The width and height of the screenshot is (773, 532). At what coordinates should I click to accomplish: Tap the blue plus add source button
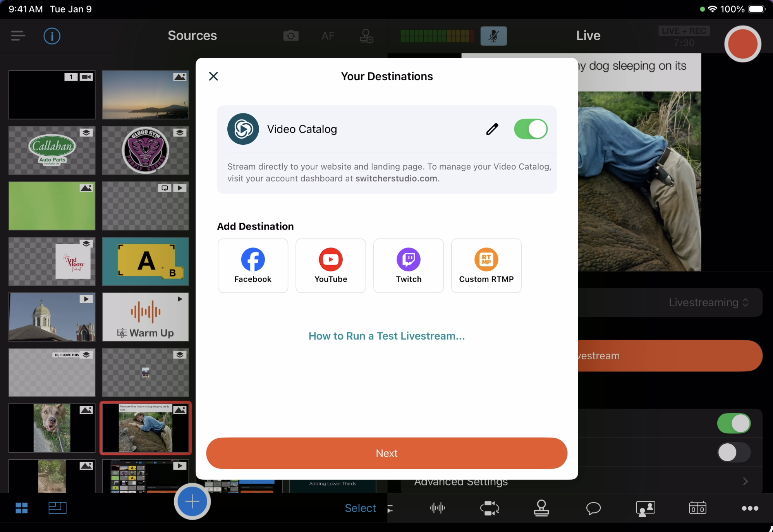(x=192, y=502)
